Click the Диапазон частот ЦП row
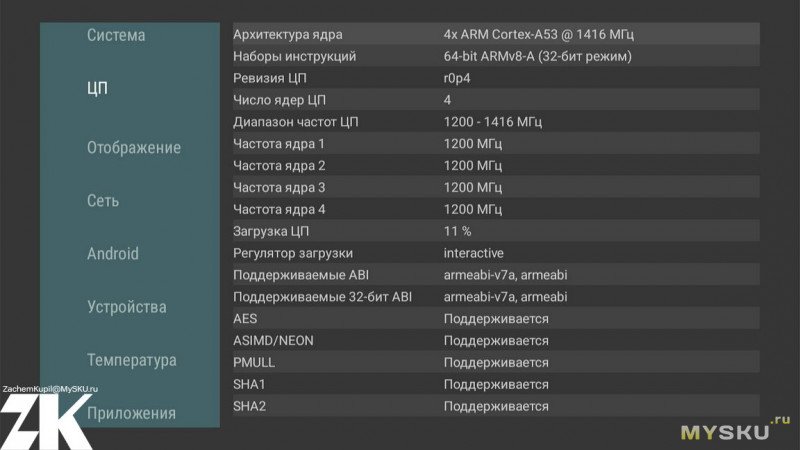 pyautogui.click(x=496, y=122)
